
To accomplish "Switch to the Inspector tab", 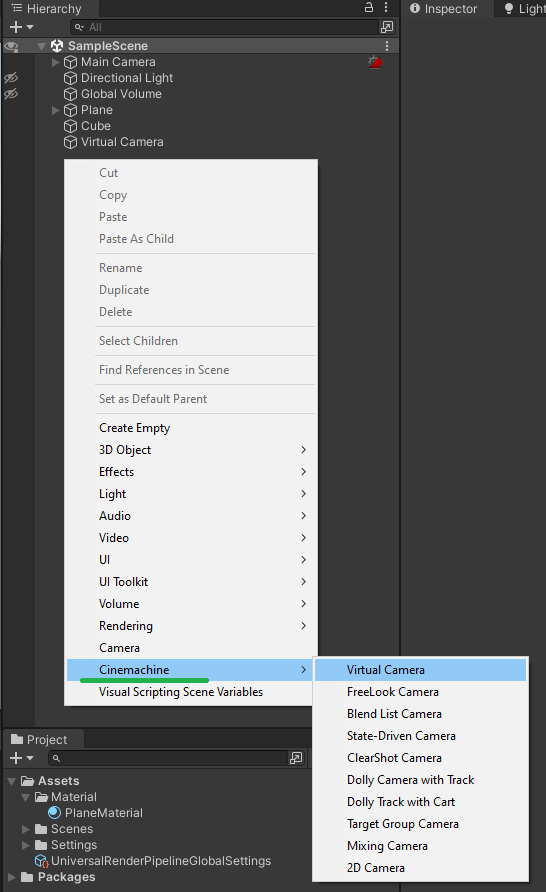I will 444,9.
